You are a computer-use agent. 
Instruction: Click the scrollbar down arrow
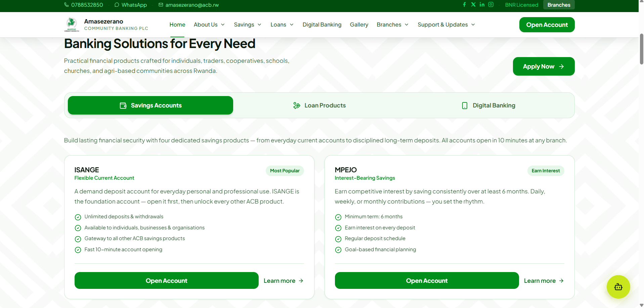[x=641, y=305]
